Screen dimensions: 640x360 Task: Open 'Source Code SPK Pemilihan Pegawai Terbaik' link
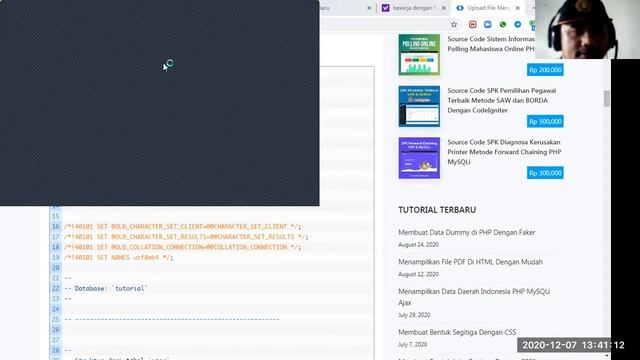tap(502, 100)
